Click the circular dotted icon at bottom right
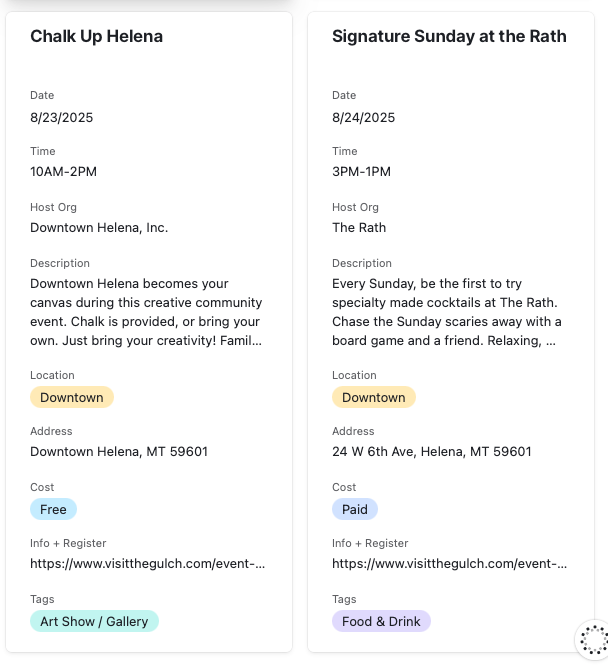 click(x=593, y=639)
